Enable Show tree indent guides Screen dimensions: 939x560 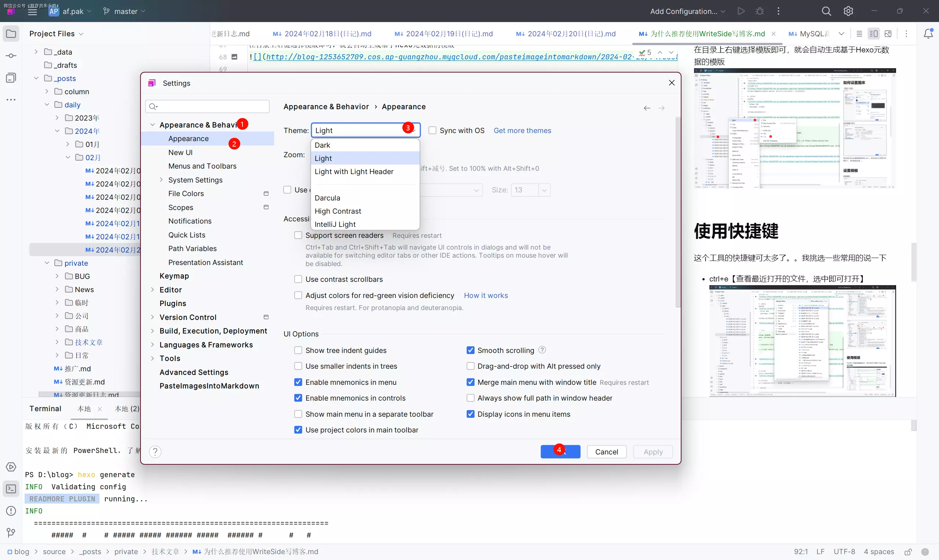tap(298, 350)
